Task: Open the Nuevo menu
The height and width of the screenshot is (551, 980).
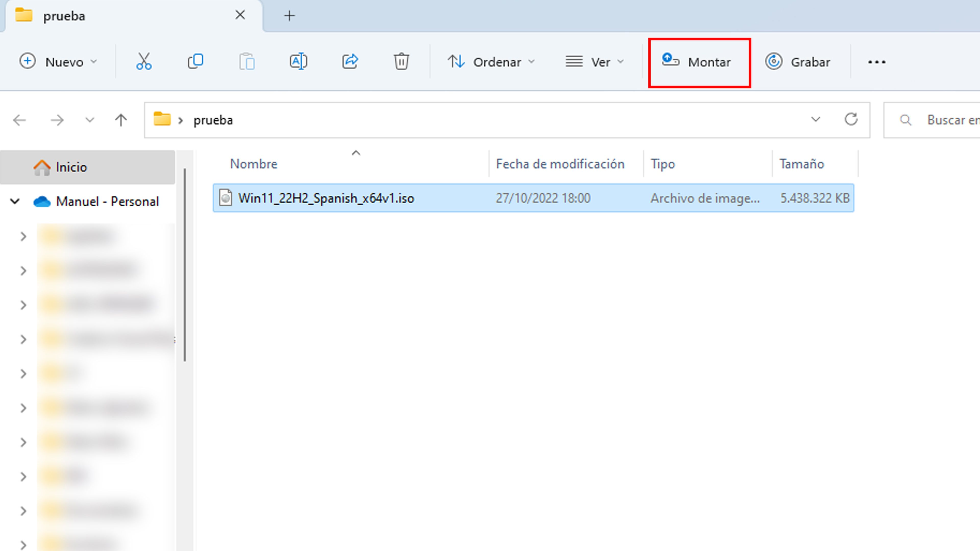Action: pos(58,61)
